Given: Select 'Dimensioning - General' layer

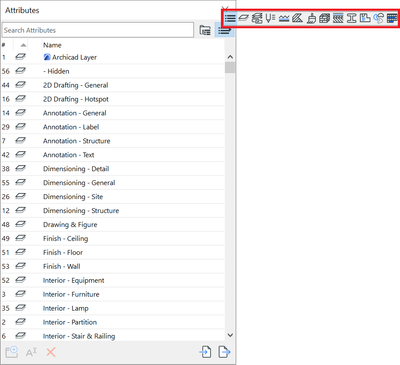Looking at the screenshot, I should pos(113,183).
